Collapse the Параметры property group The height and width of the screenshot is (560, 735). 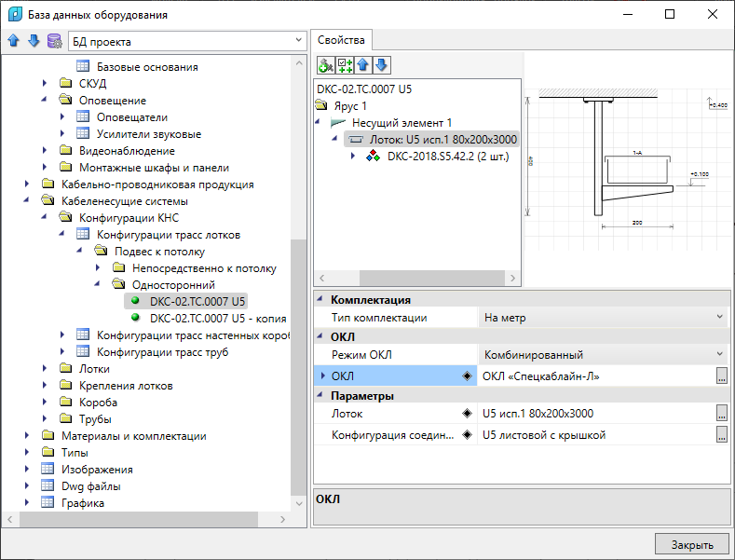[320, 395]
